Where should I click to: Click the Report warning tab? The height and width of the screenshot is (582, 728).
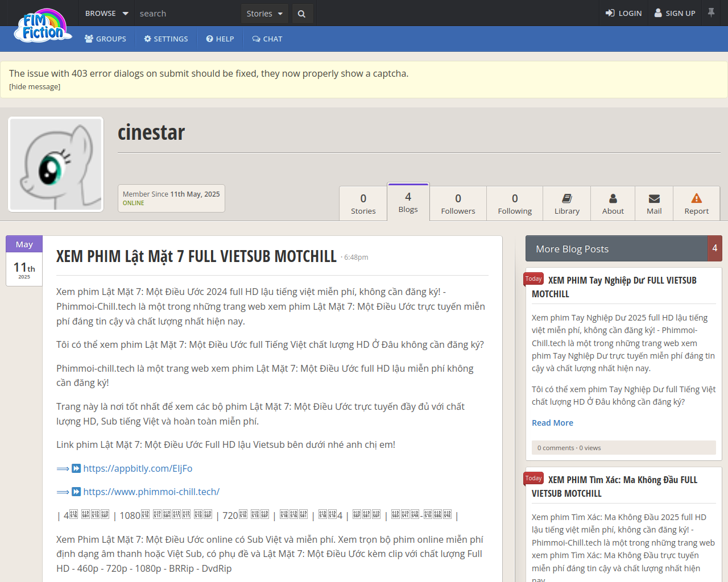click(697, 203)
